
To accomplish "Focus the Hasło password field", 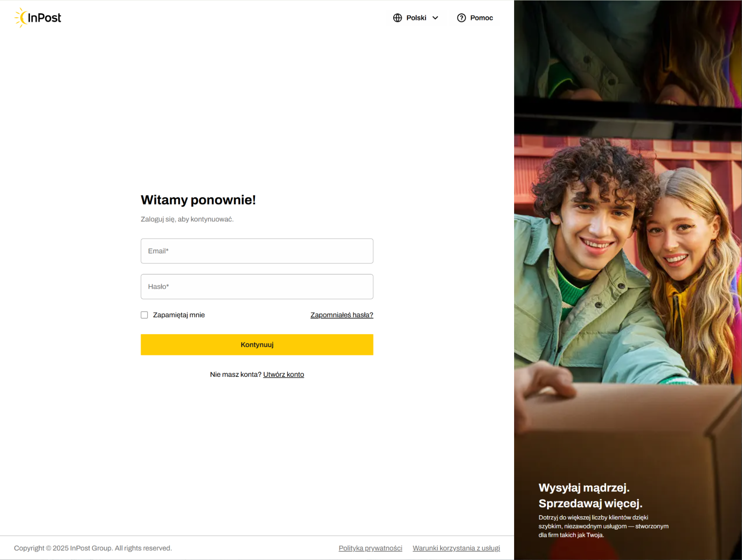I will coord(257,287).
